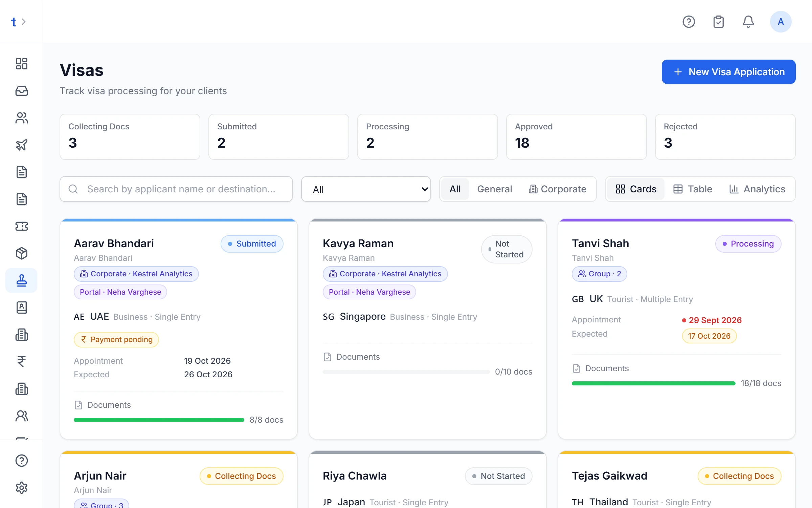Screen dimensions: 812x508
Task: Click Payment pending tag on Aarav's card
Action: click(116, 339)
